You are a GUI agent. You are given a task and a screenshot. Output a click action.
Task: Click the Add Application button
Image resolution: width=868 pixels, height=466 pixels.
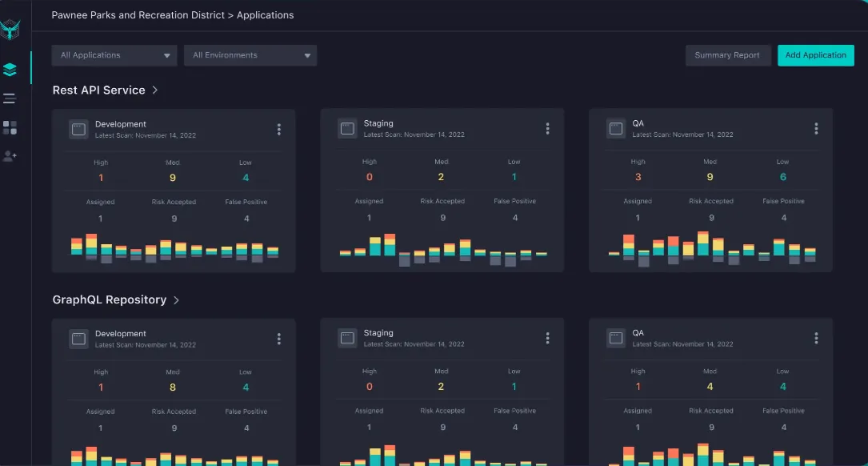[815, 55]
